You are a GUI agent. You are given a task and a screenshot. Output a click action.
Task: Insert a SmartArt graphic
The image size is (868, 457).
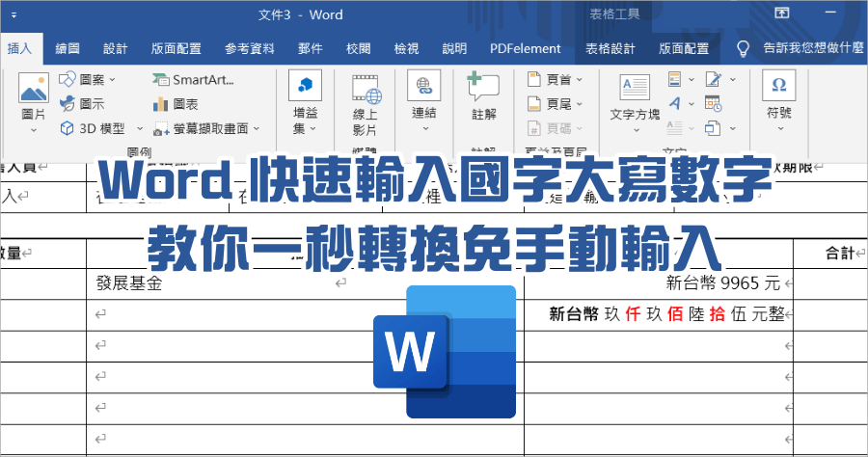pos(193,80)
